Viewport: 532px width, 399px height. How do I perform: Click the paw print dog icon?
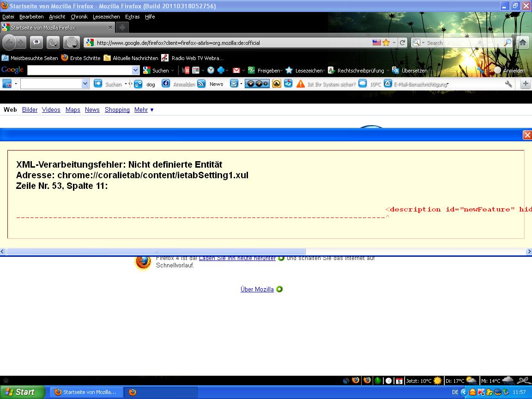[138, 84]
